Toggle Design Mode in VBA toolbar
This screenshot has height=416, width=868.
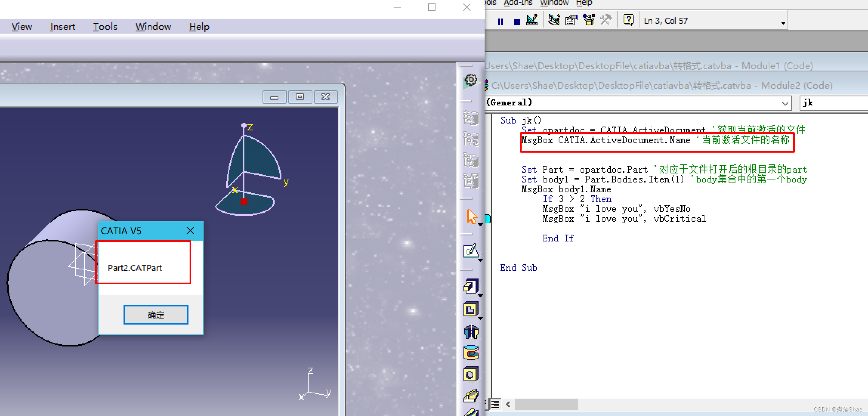[x=532, y=20]
